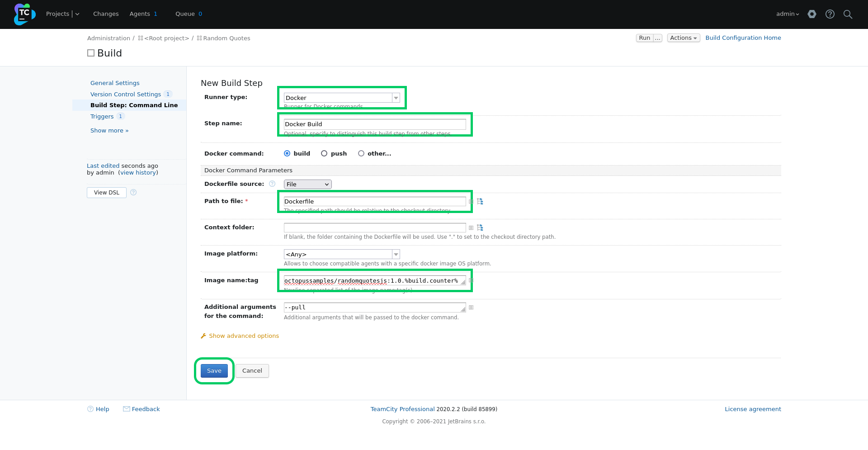
Task: Open the License agreement link
Action: (x=753, y=409)
